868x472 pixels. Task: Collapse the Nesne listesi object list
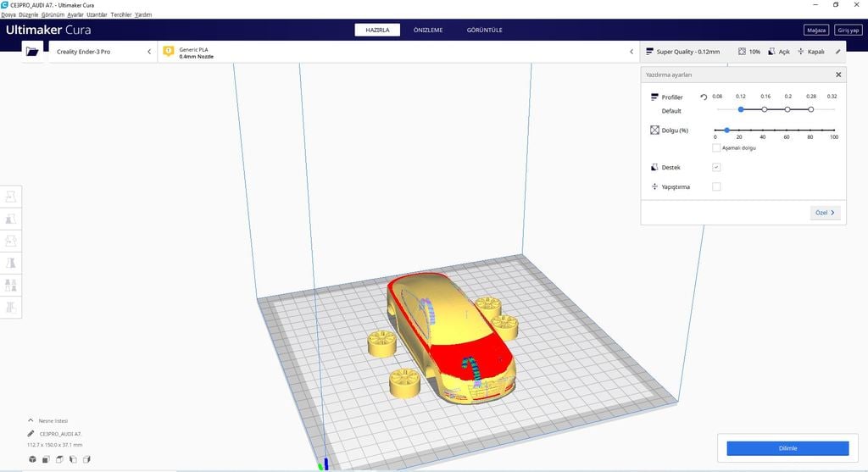pyautogui.click(x=31, y=420)
